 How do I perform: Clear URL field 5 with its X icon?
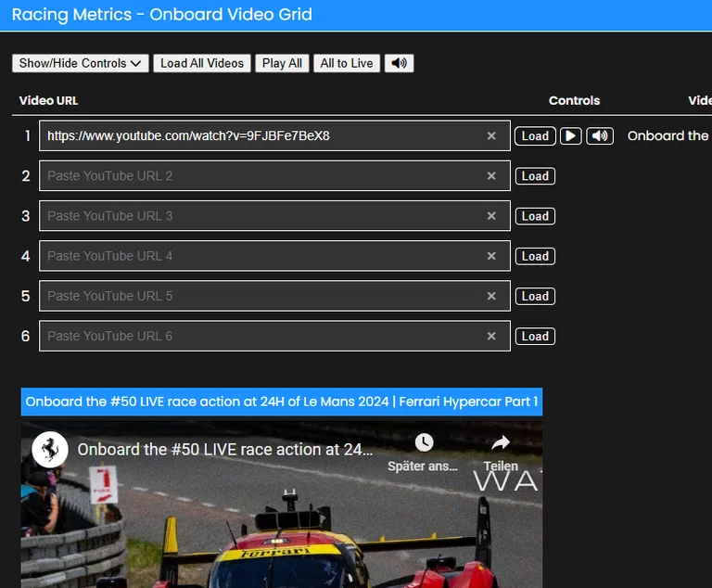(x=491, y=296)
